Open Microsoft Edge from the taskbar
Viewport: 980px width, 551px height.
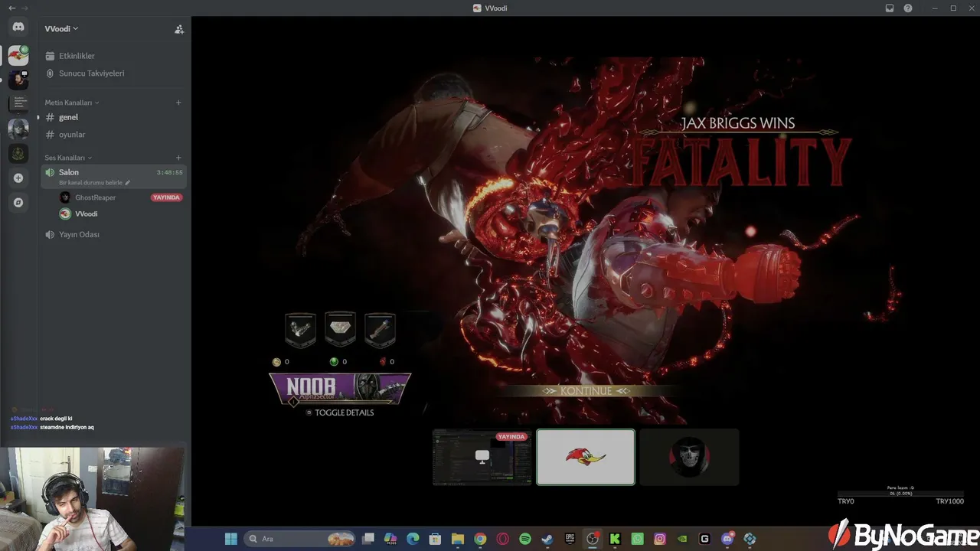[x=413, y=539]
